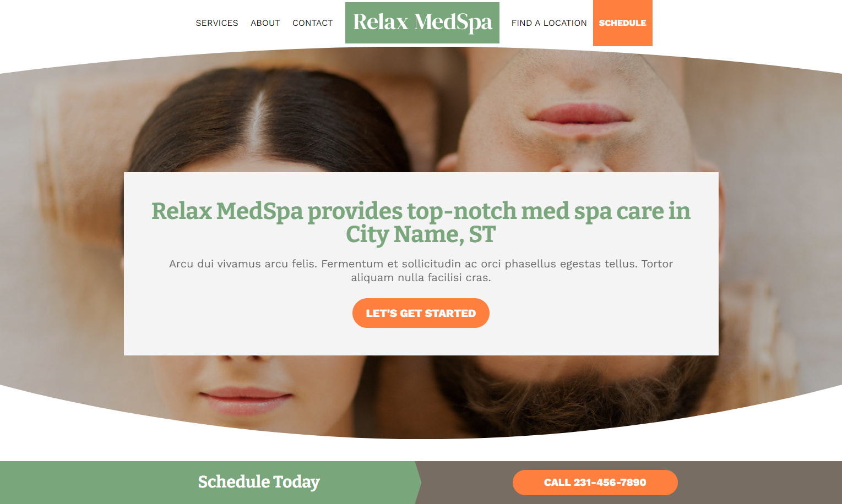Image resolution: width=842 pixels, height=504 pixels.
Task: Click the 'Relax MedSpa provides top-notch' headline line
Action: pyautogui.click(x=421, y=211)
